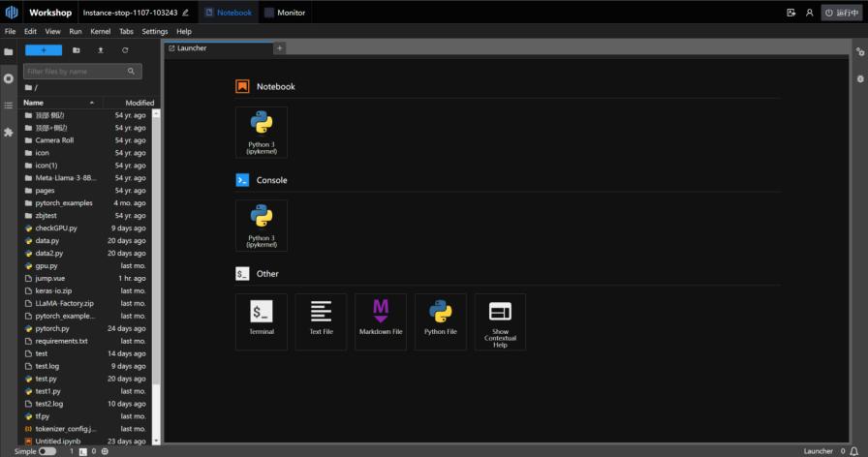868x457 pixels.
Task: Open the Kernel menu
Action: (x=100, y=32)
